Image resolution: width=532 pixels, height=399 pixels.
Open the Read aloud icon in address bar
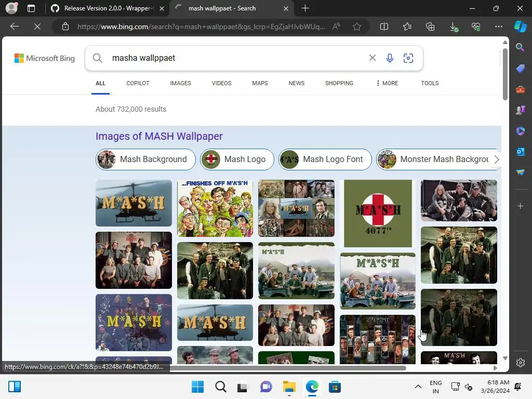336,26
